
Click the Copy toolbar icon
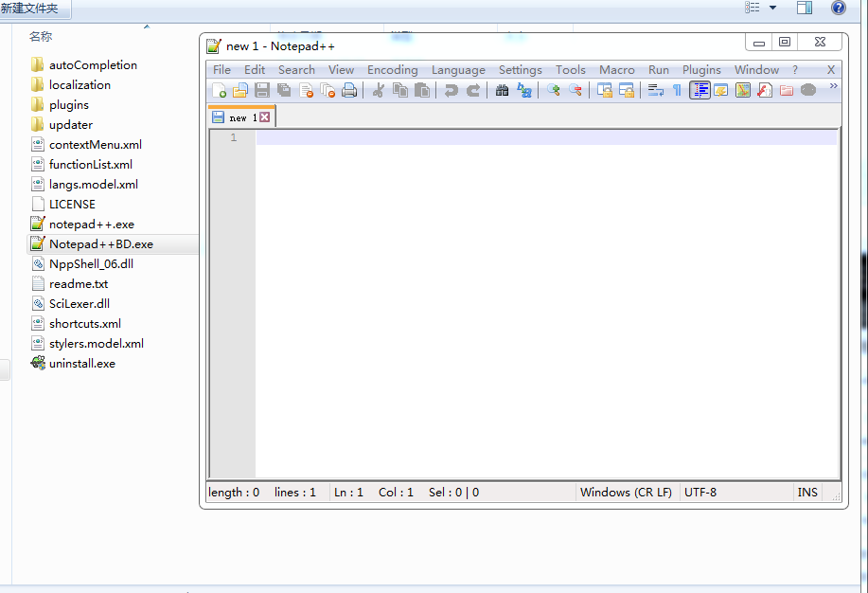tap(400, 90)
